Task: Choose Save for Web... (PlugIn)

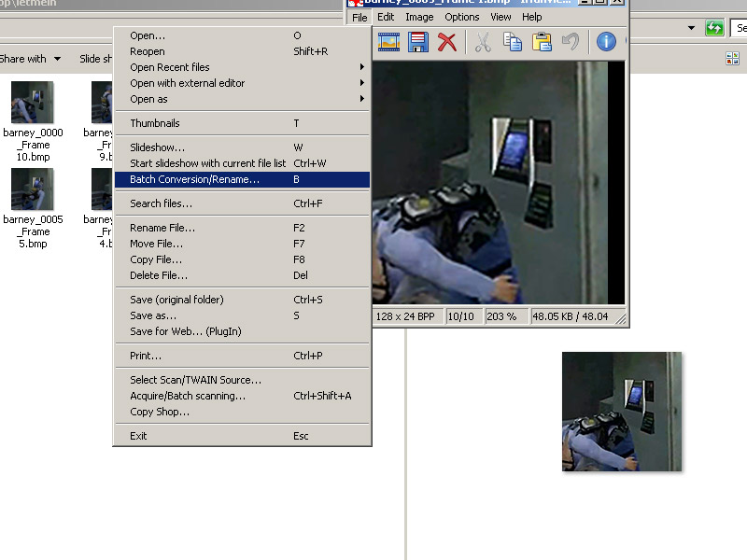Action: coord(242,331)
